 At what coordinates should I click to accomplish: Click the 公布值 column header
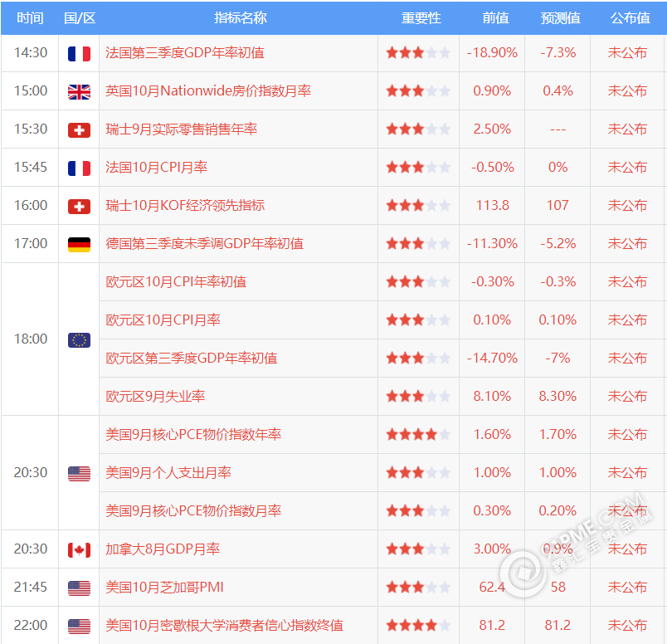[x=630, y=17]
